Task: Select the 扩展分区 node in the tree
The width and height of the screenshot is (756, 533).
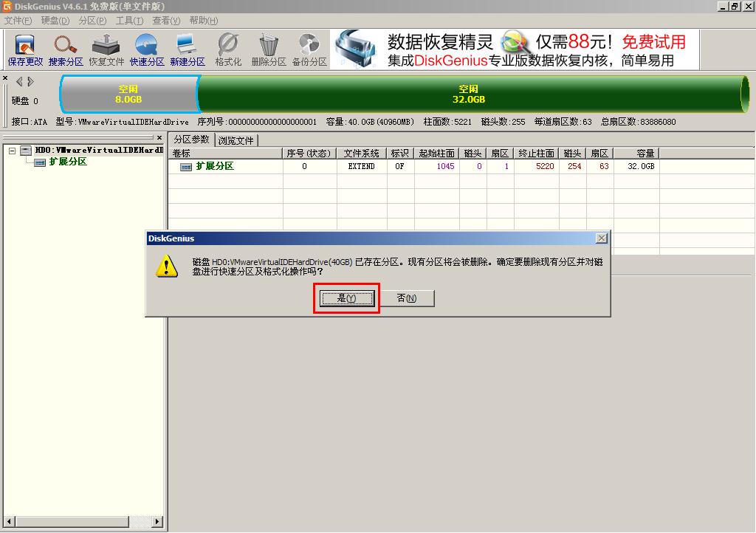Action: [x=68, y=162]
